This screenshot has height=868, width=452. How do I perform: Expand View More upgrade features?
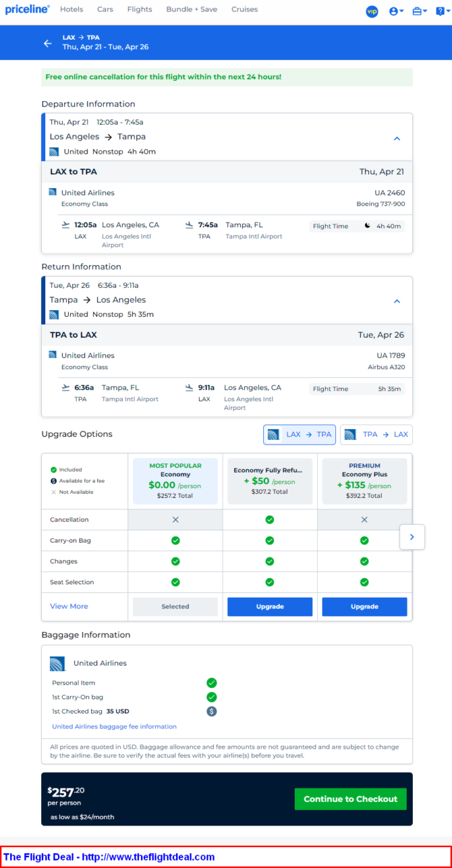69,607
